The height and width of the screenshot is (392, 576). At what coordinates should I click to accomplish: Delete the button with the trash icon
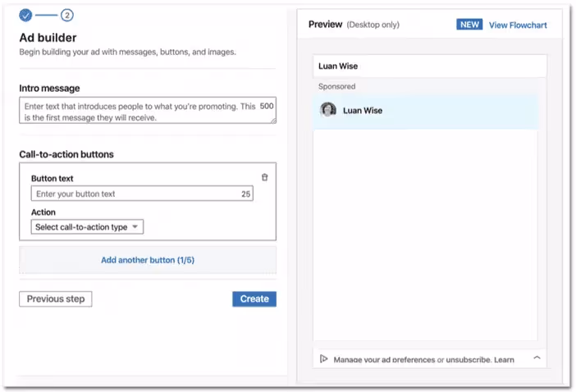pyautogui.click(x=264, y=177)
